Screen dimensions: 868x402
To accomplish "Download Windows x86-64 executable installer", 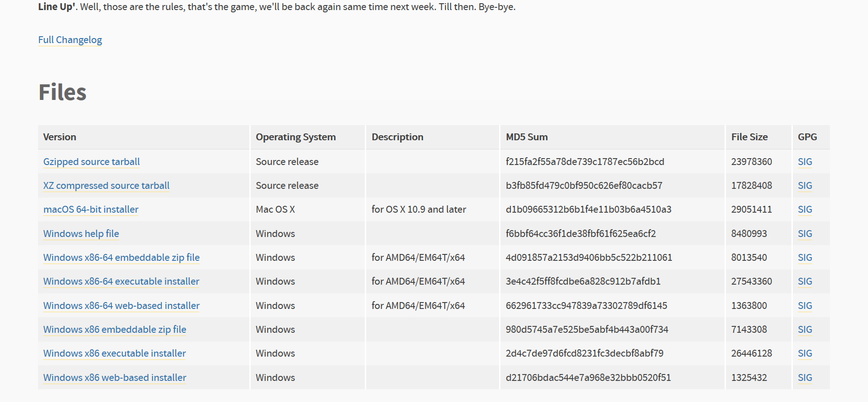I will pyautogui.click(x=121, y=281).
